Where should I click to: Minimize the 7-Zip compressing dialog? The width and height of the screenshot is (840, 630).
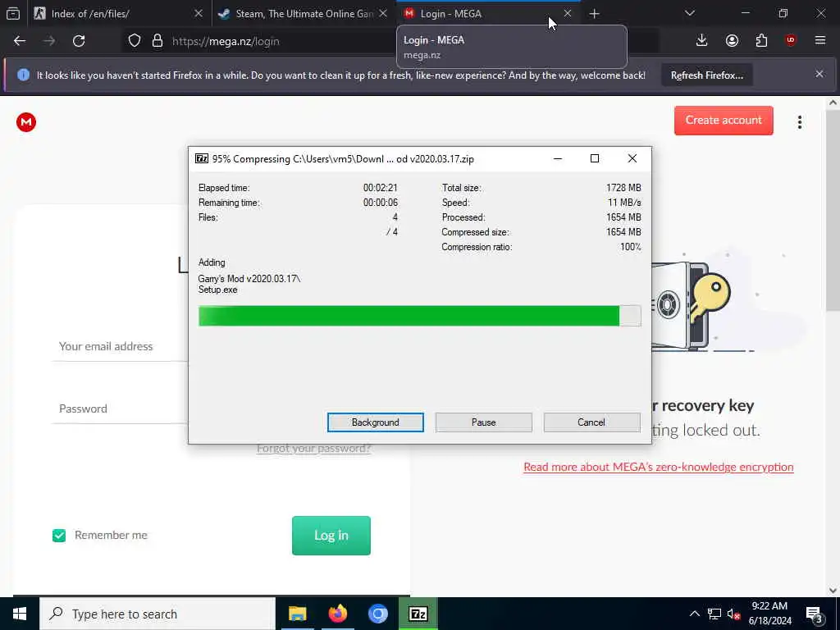558,158
